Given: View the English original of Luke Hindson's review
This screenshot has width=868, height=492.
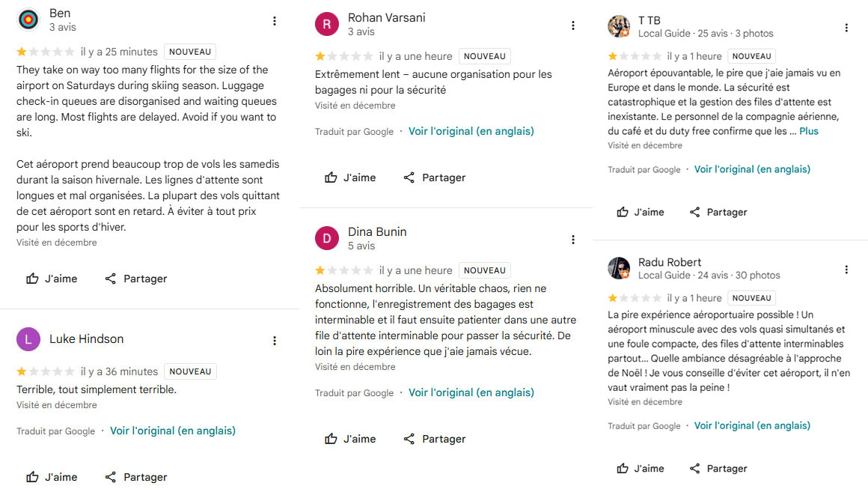Looking at the screenshot, I should [172, 431].
